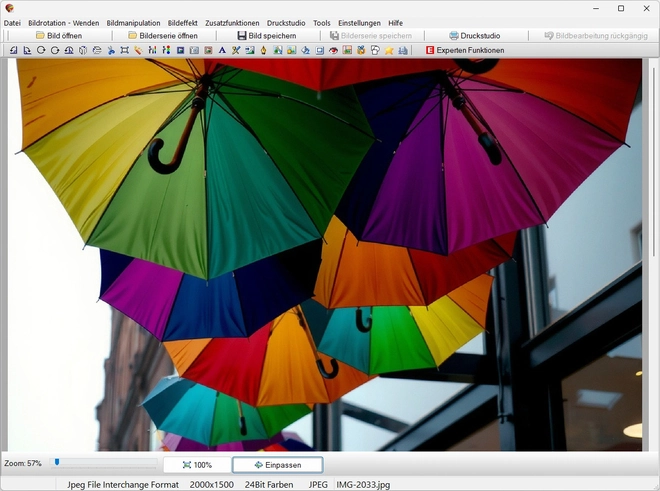Click the first rotate icon in toolbar
This screenshot has width=660, height=491.
[x=41, y=50]
